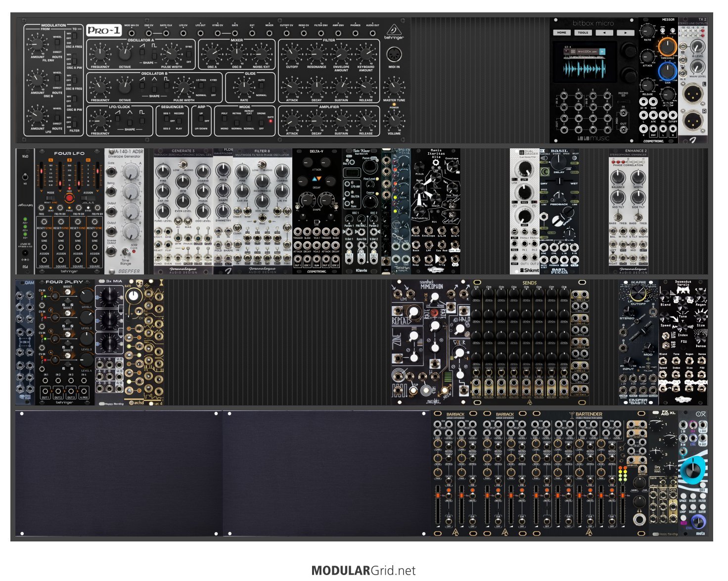Toggle the Arp Up/Up-Down switch
This screenshot has width=728, height=581.
201,120
